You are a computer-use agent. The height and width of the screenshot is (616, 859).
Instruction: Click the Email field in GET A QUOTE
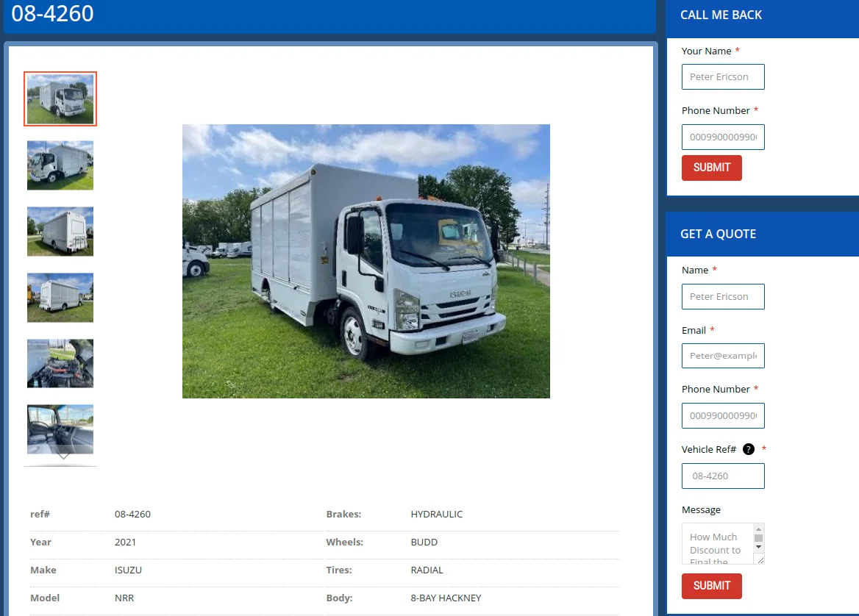(x=723, y=356)
